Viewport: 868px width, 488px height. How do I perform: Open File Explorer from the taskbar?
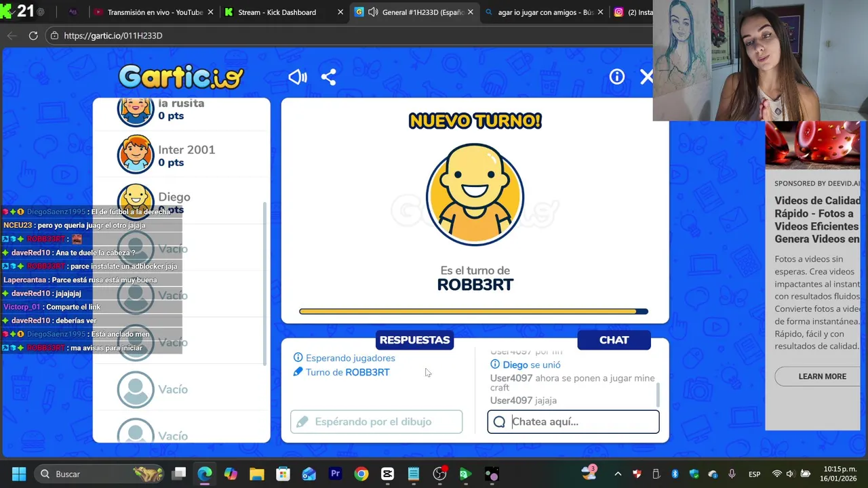click(257, 474)
